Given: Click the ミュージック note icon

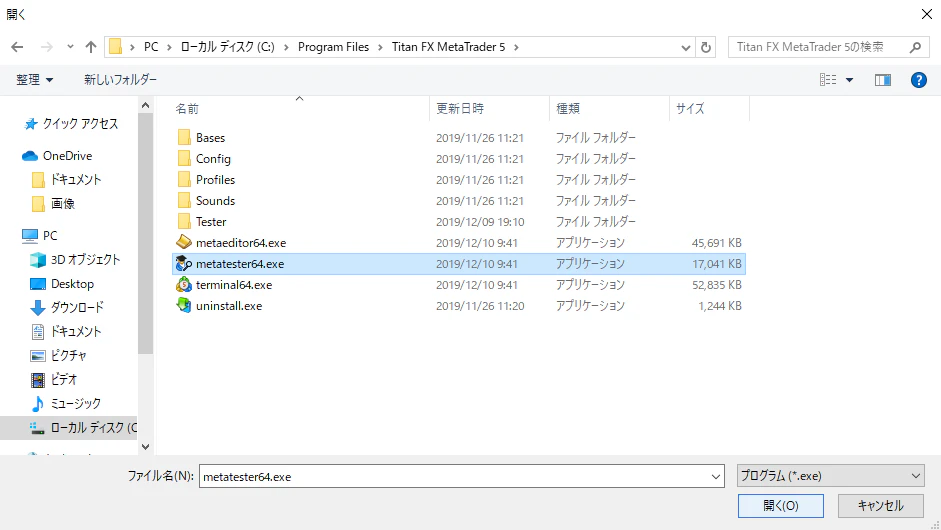Looking at the screenshot, I should click(x=38, y=404).
